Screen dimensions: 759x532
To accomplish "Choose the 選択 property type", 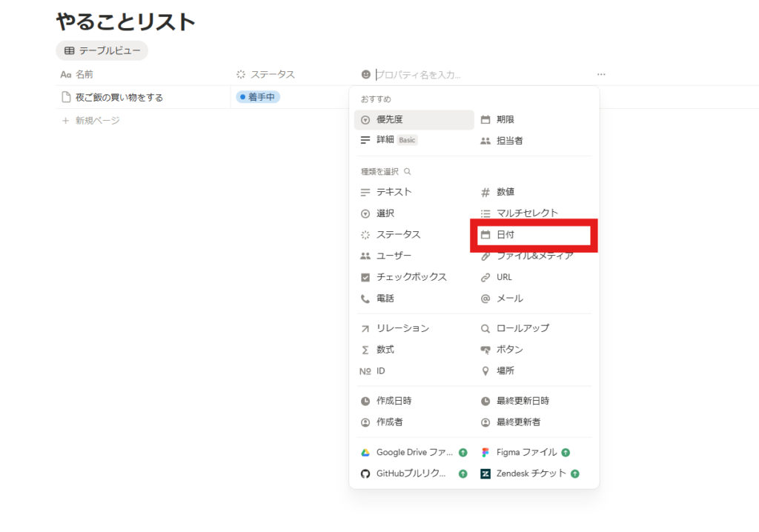I will pos(385,213).
